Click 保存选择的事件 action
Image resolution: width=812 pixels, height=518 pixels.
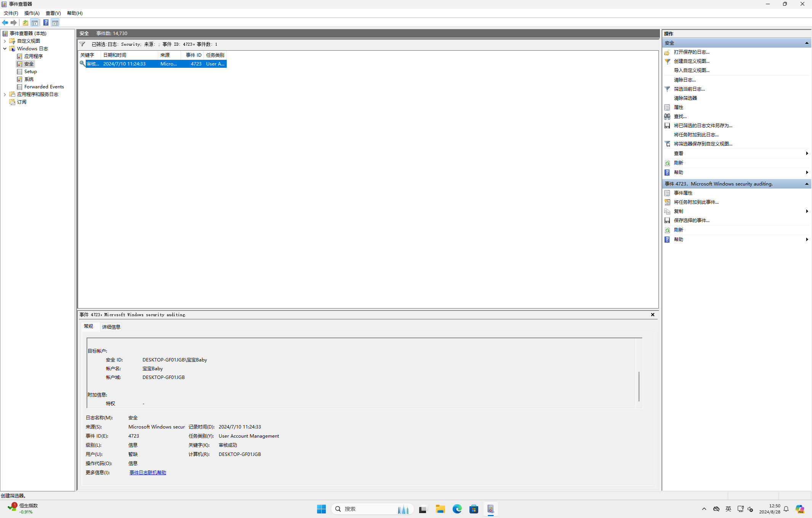pos(692,221)
